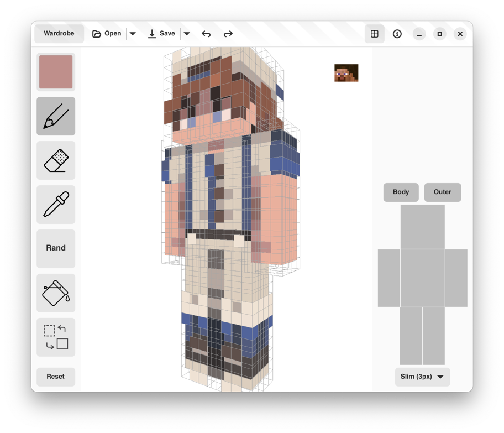Click the Open file button
Screen dimensions: 504x433
coord(107,33)
